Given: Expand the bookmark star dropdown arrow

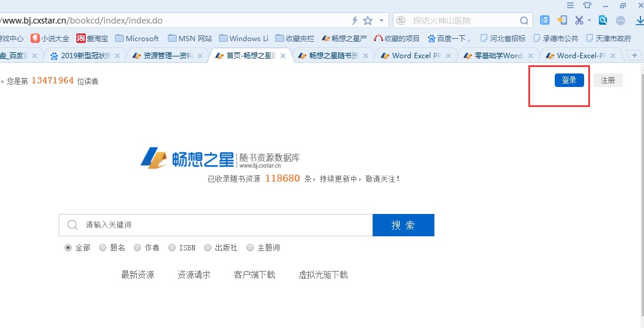Looking at the screenshot, I should tap(382, 21).
